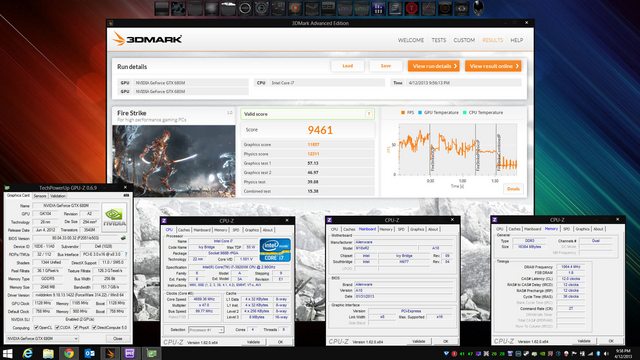This screenshot has height=360, width=640.
Task: Click the Z icon of the CPU-Z Memory window
Action: pos(494,220)
